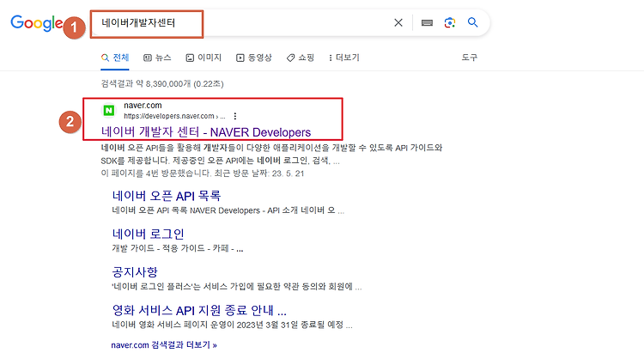The width and height of the screenshot is (644, 359).
Task: Click the Google logo
Action: [37, 23]
